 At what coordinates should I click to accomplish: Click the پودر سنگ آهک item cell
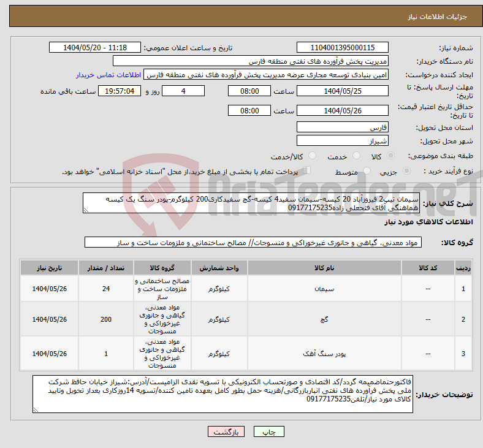tap(324, 354)
